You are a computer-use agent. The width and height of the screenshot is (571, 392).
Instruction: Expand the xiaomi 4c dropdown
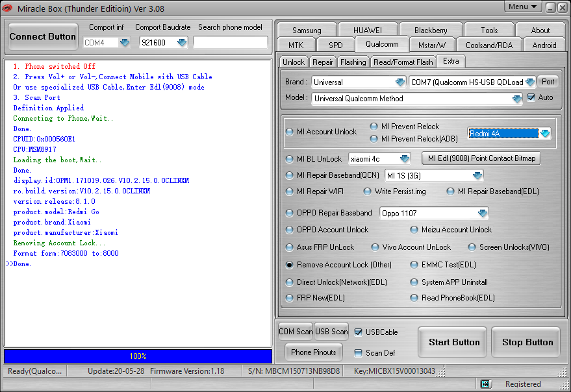coord(405,159)
